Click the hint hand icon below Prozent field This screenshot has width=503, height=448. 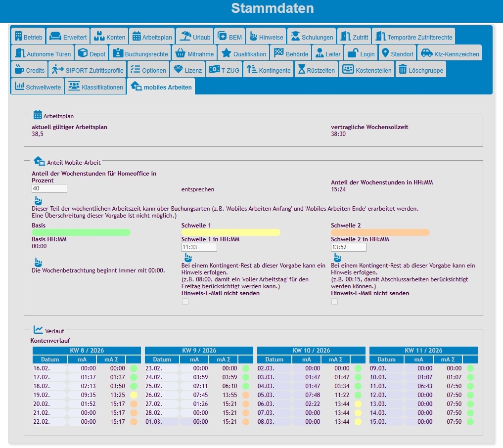(38, 201)
